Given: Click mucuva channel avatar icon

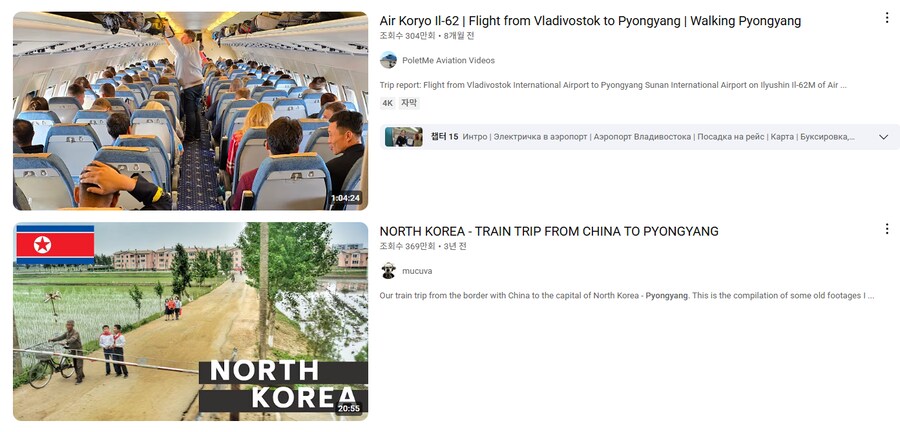Looking at the screenshot, I should pyautogui.click(x=388, y=271).
